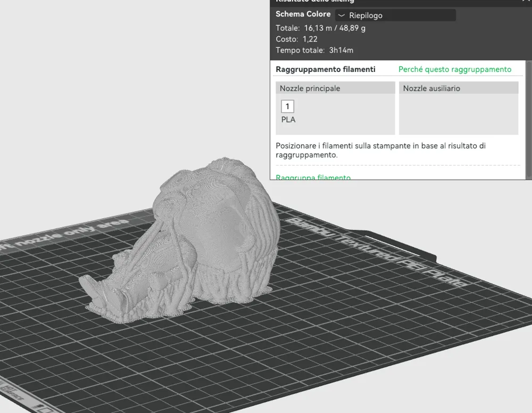The image size is (532, 413).
Task: Click the 'Totale: 16,13 m / 48,89 g' text
Action: tap(320, 28)
